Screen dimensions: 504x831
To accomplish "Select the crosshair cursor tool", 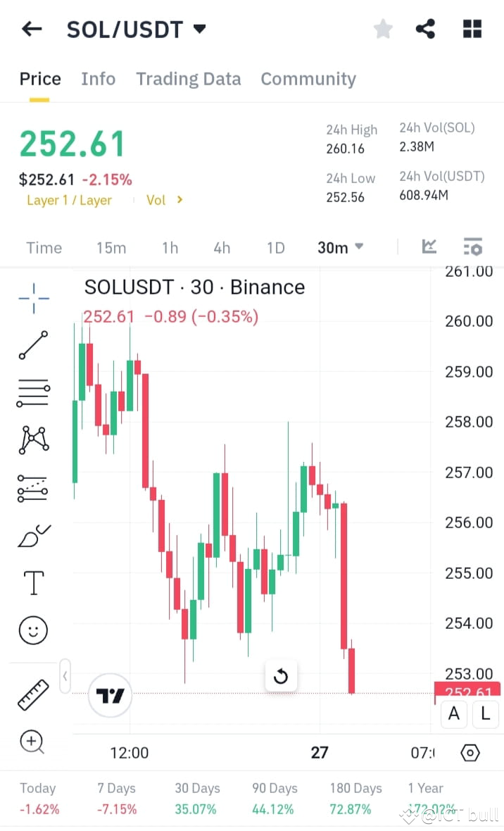I will pos(33,299).
